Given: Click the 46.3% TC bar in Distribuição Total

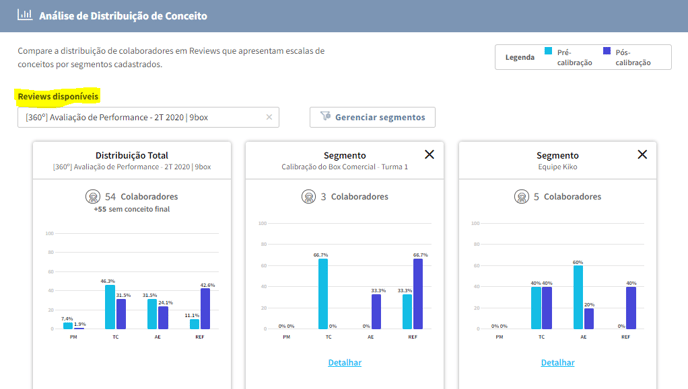Looking at the screenshot, I should [x=110, y=307].
